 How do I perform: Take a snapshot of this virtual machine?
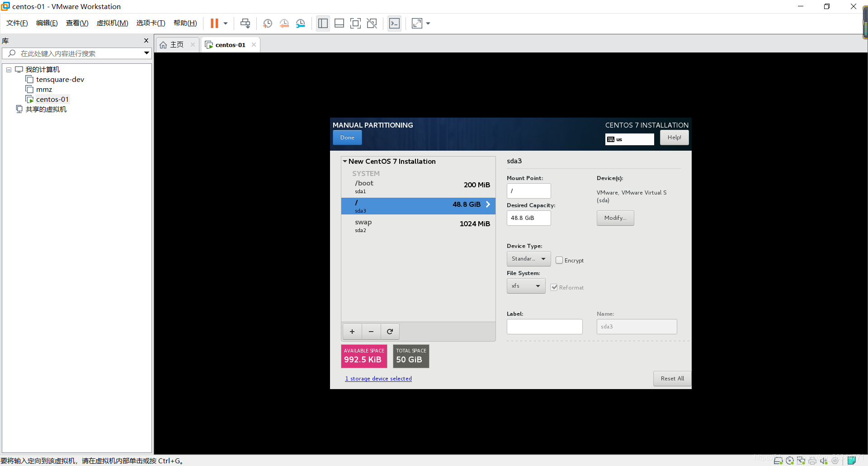coord(268,23)
